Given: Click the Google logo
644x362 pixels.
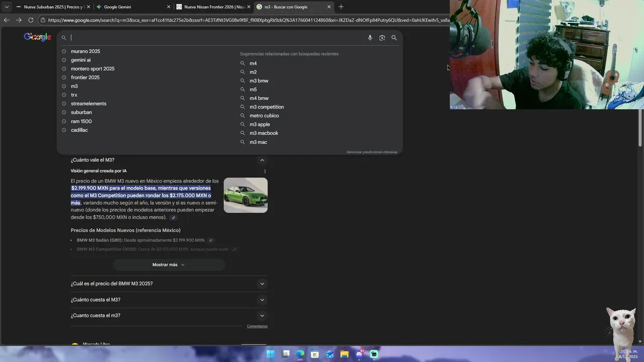Looking at the screenshot, I should coord(38,37).
